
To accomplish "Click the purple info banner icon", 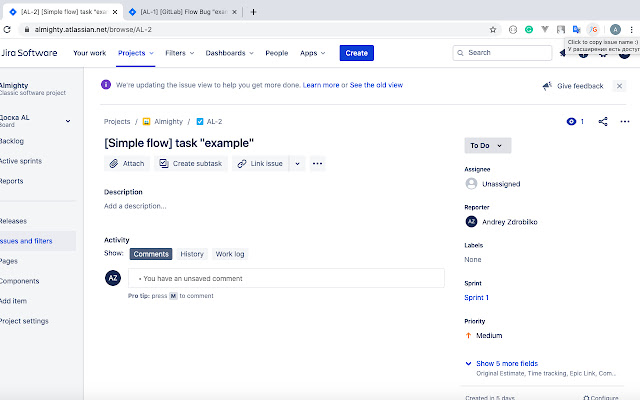I will tap(106, 84).
